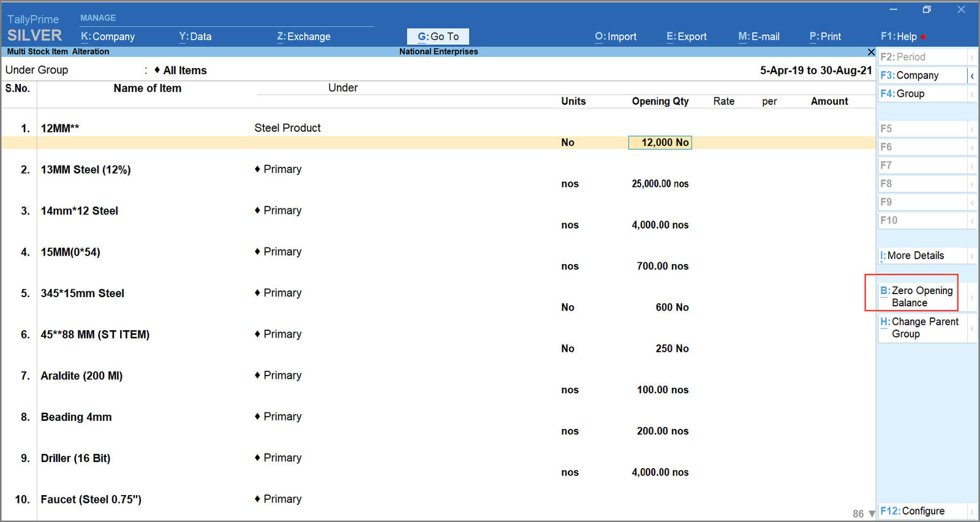Click the G: Go To button
980x522 pixels.
coord(438,37)
